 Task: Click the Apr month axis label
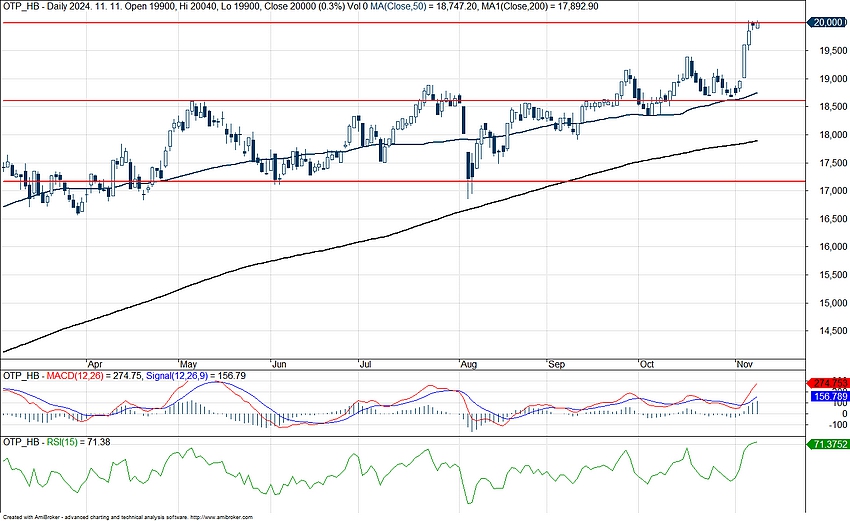pyautogui.click(x=95, y=364)
